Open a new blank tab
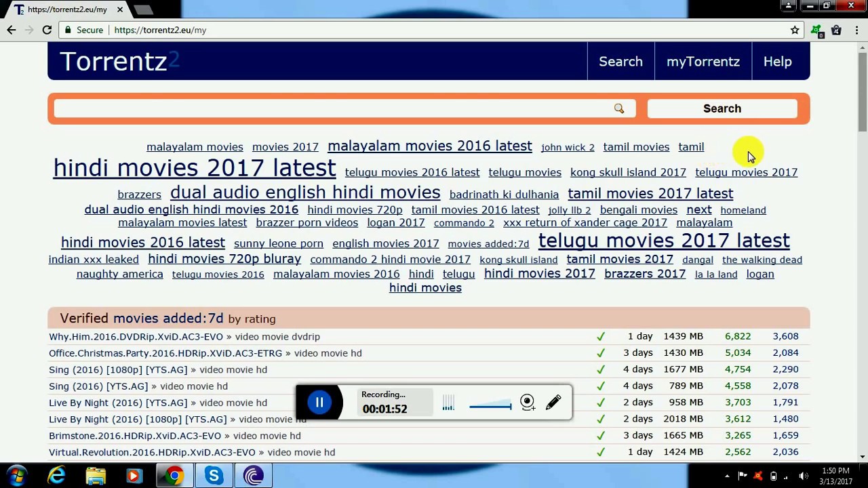The image size is (868, 488). point(144,9)
